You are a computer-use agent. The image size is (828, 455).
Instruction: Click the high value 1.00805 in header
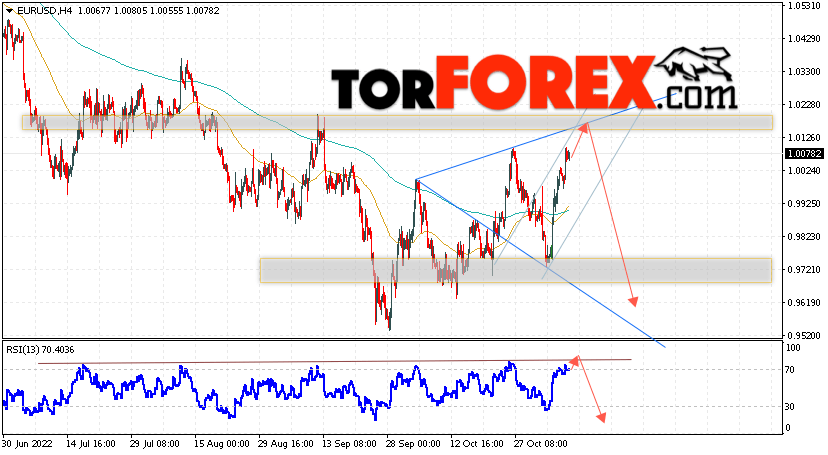[130, 11]
